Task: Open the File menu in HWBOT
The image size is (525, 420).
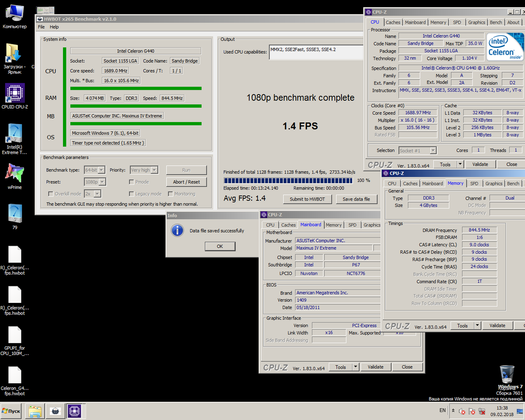Action: point(41,27)
